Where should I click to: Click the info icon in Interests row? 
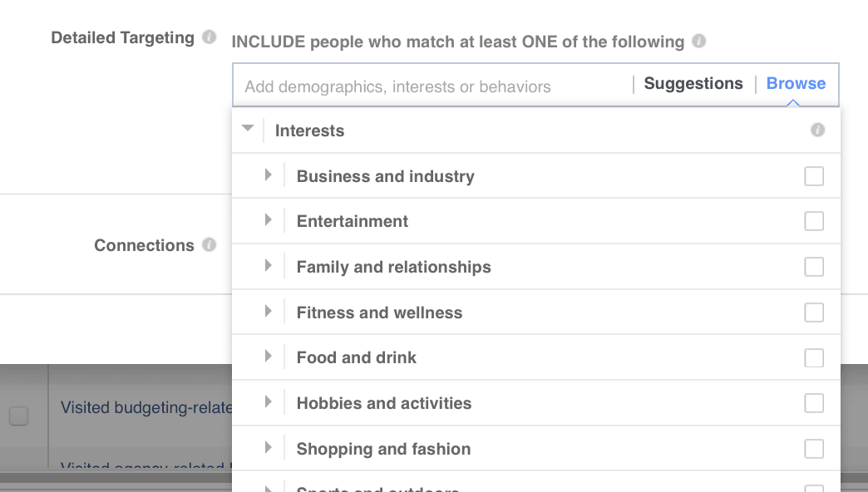pyautogui.click(x=818, y=130)
